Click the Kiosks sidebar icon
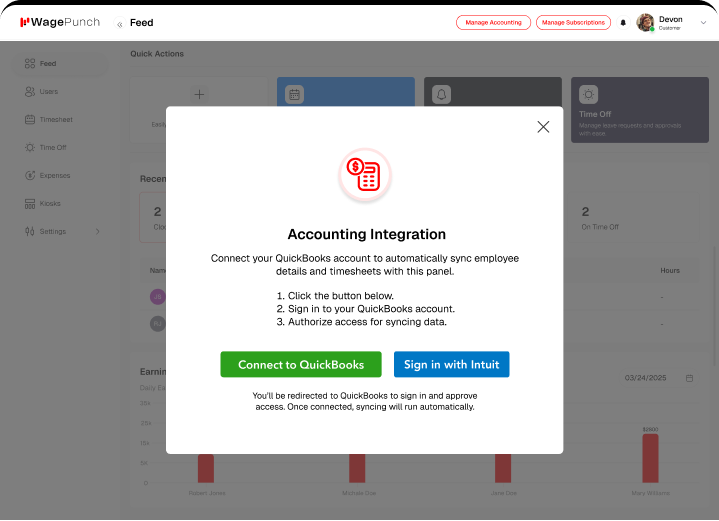This screenshot has width=719, height=521. [x=30, y=203]
